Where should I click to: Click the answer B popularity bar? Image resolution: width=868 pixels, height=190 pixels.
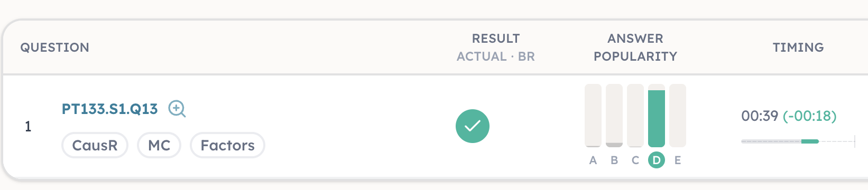point(614,116)
